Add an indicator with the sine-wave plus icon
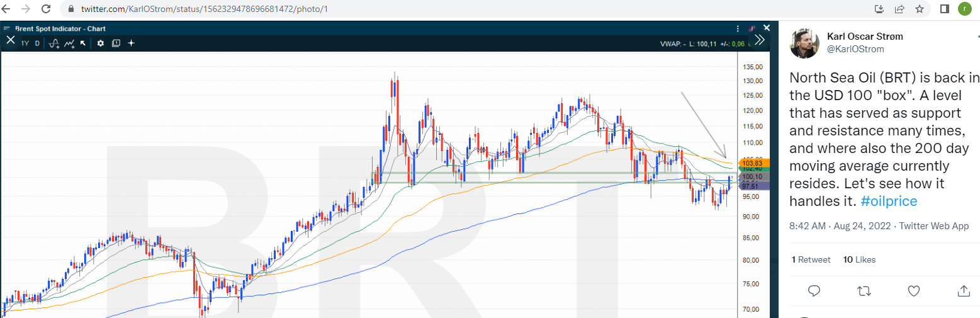 [54, 43]
